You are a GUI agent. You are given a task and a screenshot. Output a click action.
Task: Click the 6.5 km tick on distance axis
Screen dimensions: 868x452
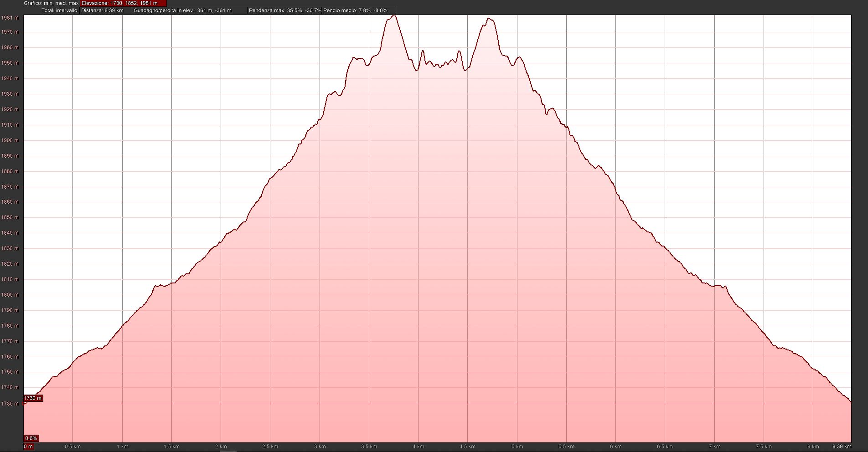pos(665,447)
